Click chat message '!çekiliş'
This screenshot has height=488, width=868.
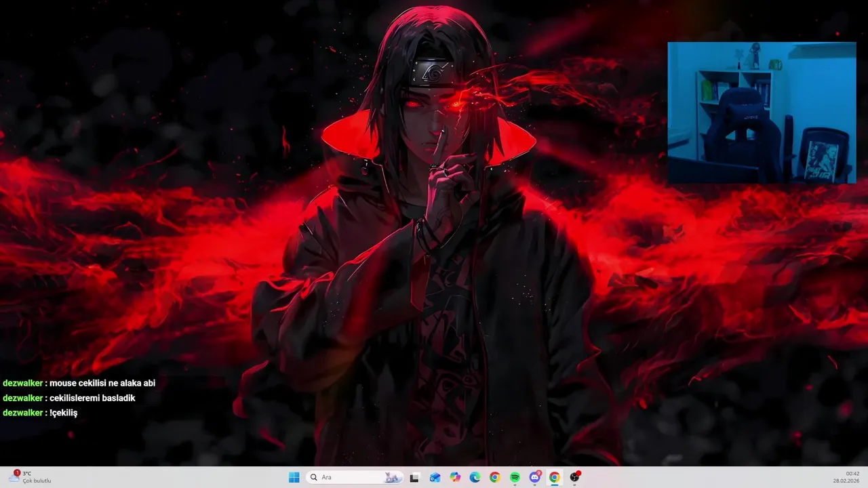click(63, 413)
